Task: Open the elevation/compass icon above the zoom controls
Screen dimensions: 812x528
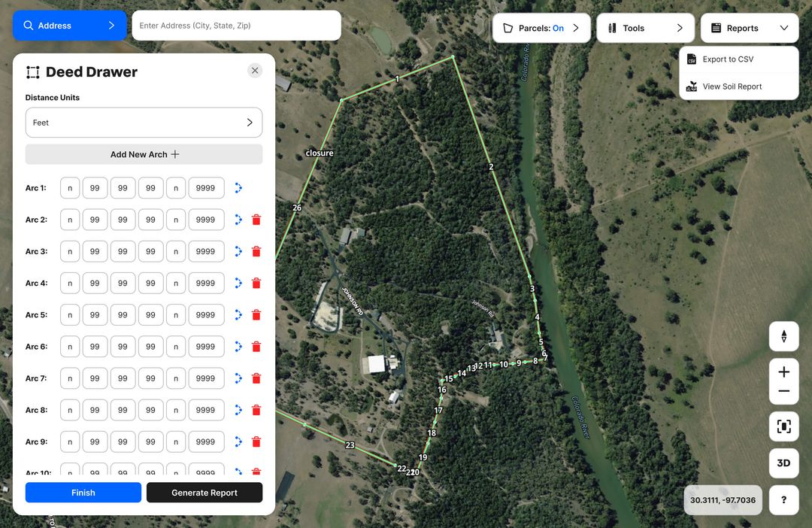Action: point(783,336)
